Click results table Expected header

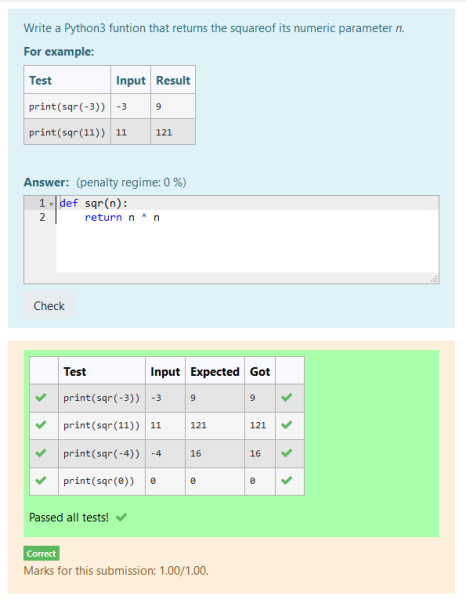tap(215, 372)
